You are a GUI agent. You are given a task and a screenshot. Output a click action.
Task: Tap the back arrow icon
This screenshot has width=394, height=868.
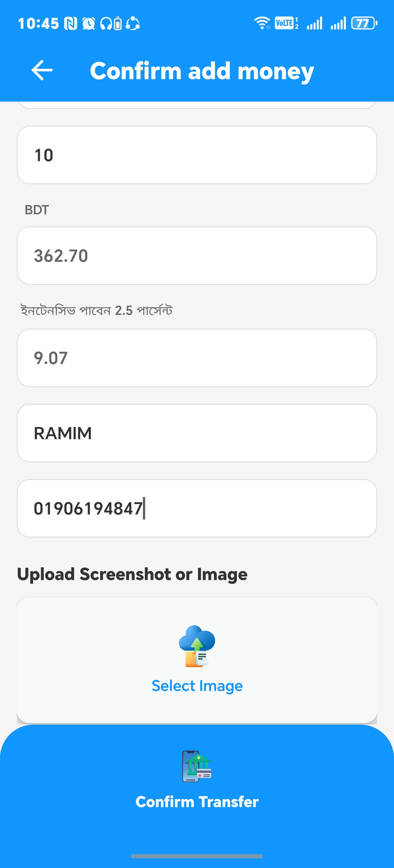click(42, 70)
